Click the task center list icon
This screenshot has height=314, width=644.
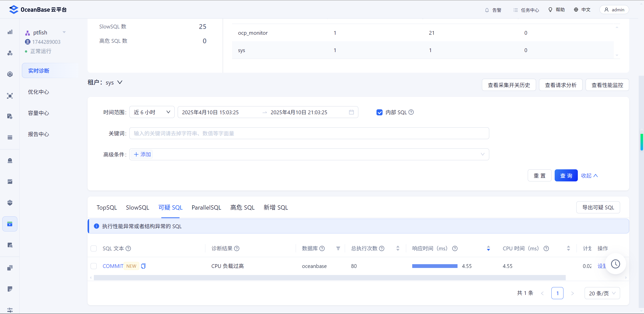516,10
